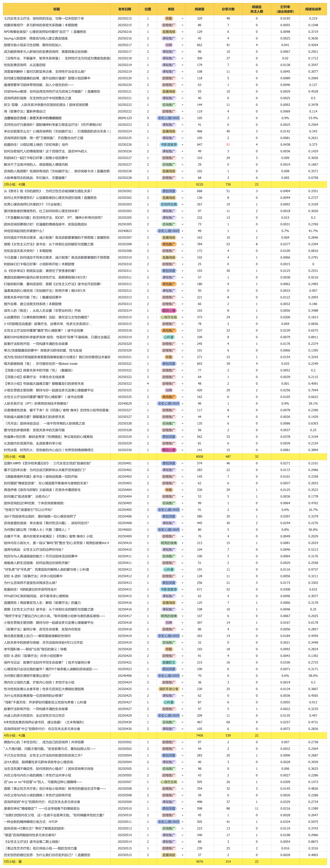Open category dropdown arrow in 七问女性主义疗法 row
Viewport: 330px width, 868px height.
[x=182, y=19]
